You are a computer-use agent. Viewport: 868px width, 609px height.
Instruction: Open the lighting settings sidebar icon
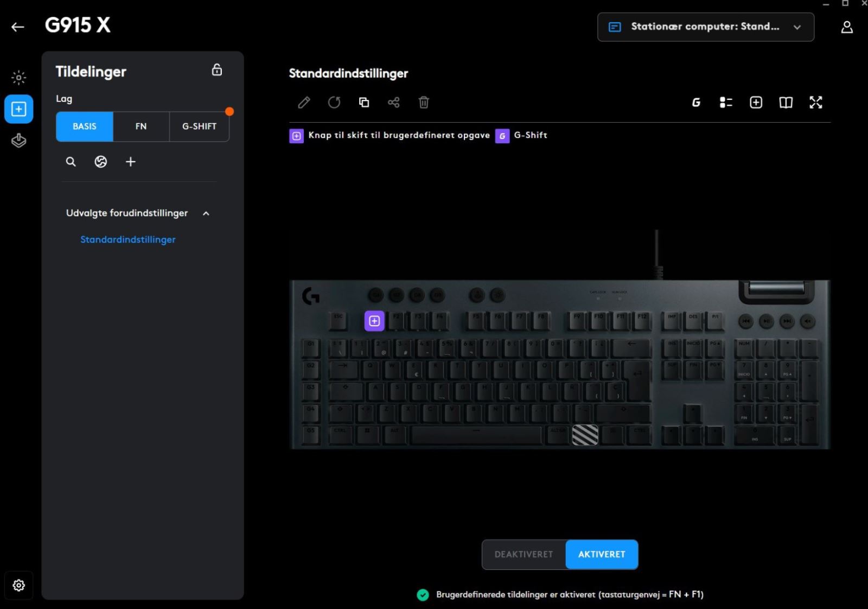tap(18, 78)
